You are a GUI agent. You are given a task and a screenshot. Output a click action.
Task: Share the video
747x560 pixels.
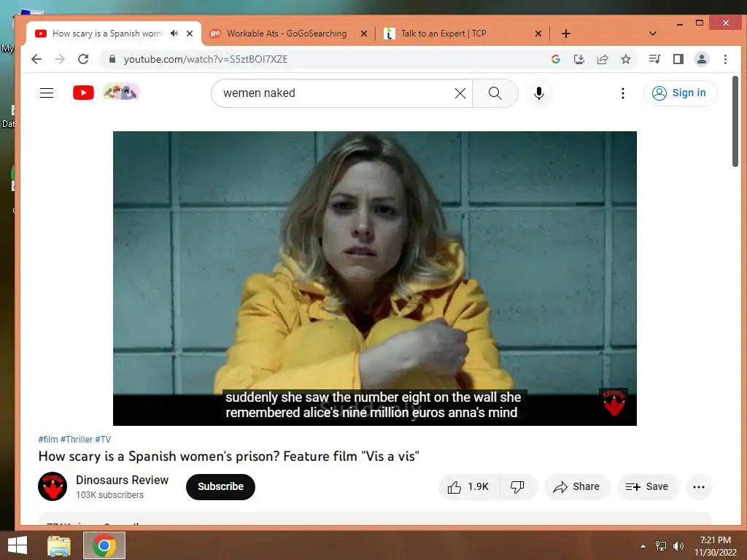(x=577, y=486)
